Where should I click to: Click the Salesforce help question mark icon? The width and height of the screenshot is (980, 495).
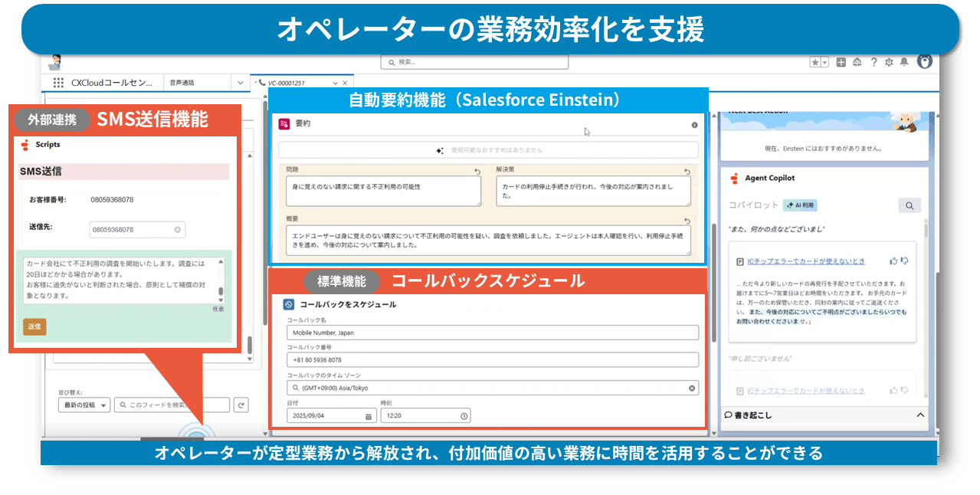[874, 63]
